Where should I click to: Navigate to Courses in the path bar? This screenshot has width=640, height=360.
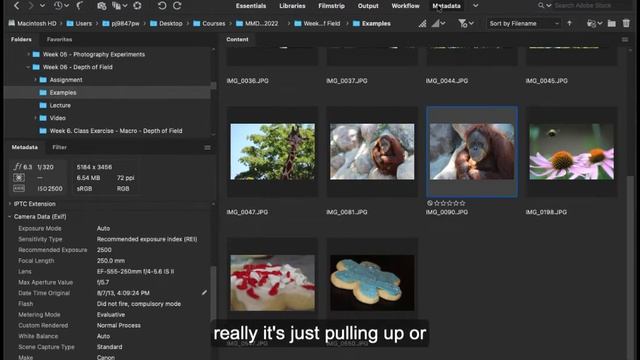(209, 23)
